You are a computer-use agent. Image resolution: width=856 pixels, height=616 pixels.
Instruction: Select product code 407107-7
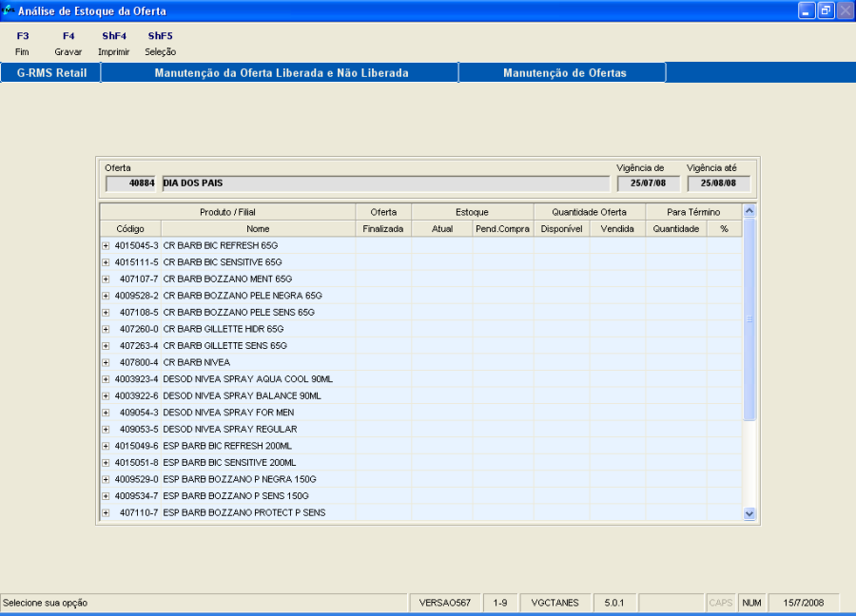139,279
